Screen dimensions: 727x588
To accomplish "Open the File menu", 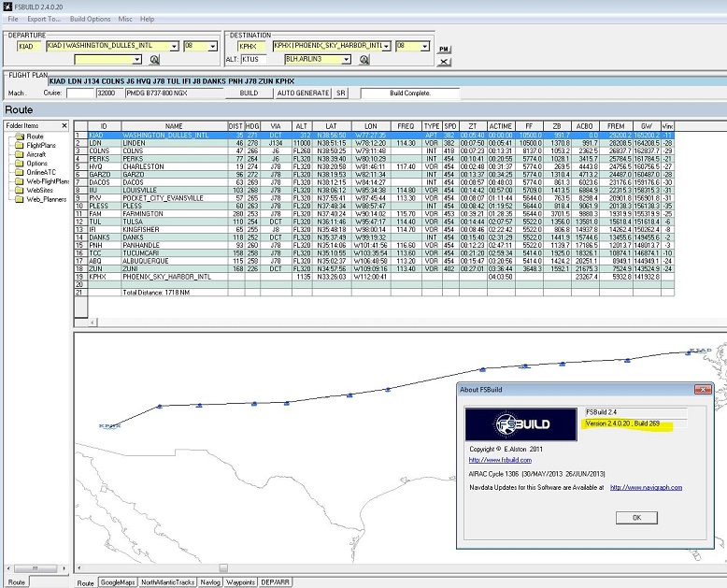I will click(x=13, y=19).
